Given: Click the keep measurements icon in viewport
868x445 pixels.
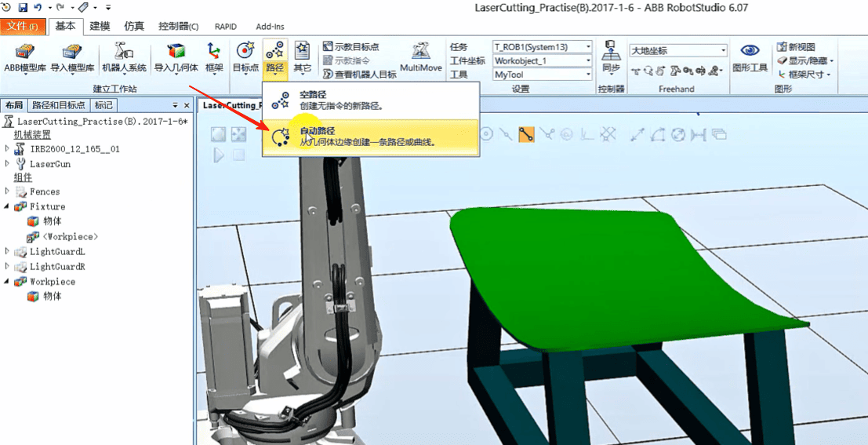Looking at the screenshot, I should coord(718,134).
